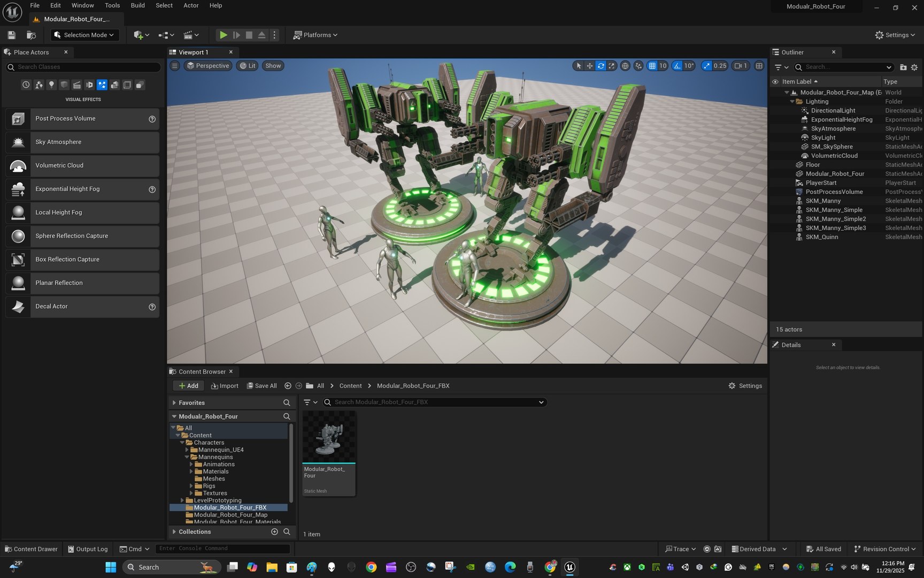Viewport: 924px width, 578px height.
Task: Open the Edit menu
Action: point(56,5)
